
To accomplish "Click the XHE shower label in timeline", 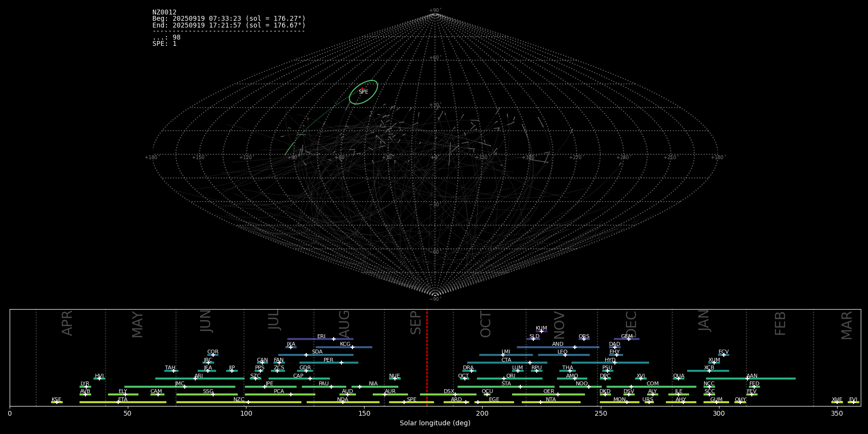I will pos(837,399).
